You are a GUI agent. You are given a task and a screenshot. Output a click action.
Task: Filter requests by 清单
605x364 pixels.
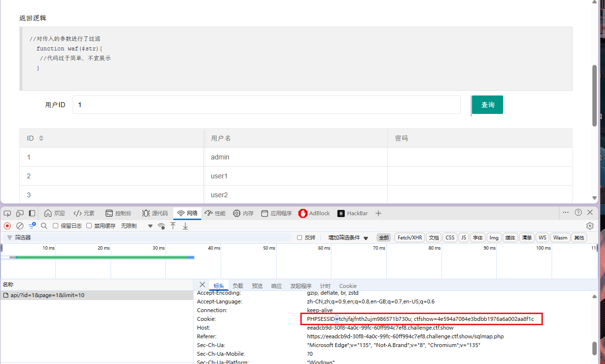coord(526,237)
